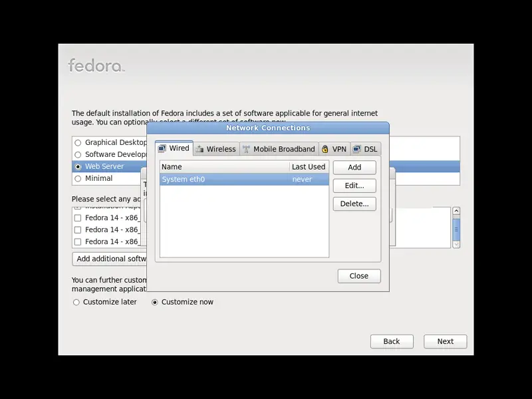Click the Fedora logo

click(x=96, y=65)
